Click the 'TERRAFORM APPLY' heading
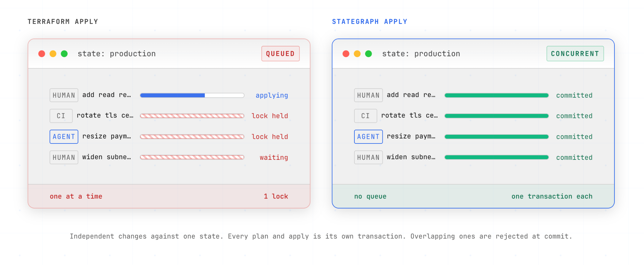Screen dimensions: 644x265 (63, 22)
